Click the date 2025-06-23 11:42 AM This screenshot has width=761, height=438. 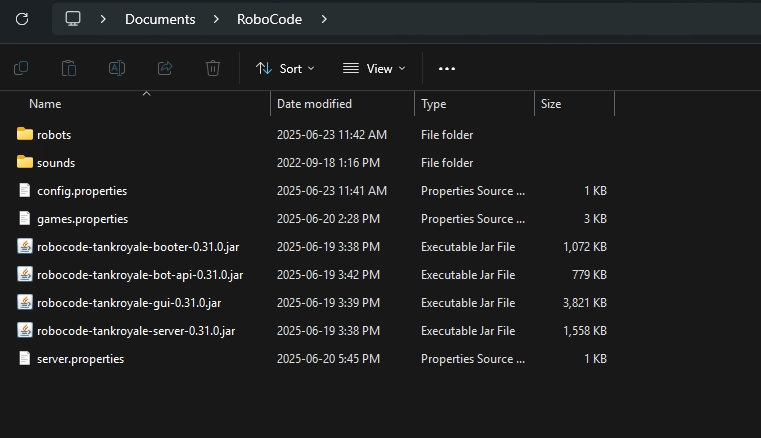tap(332, 135)
